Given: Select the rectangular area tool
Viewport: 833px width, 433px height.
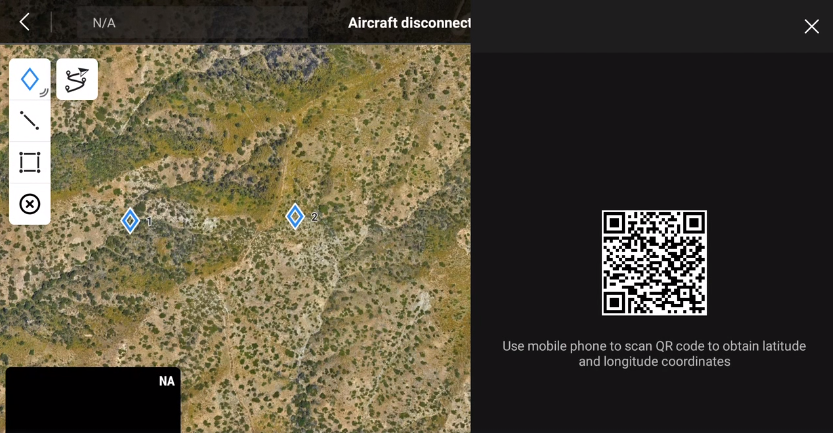Looking at the screenshot, I should [x=30, y=163].
